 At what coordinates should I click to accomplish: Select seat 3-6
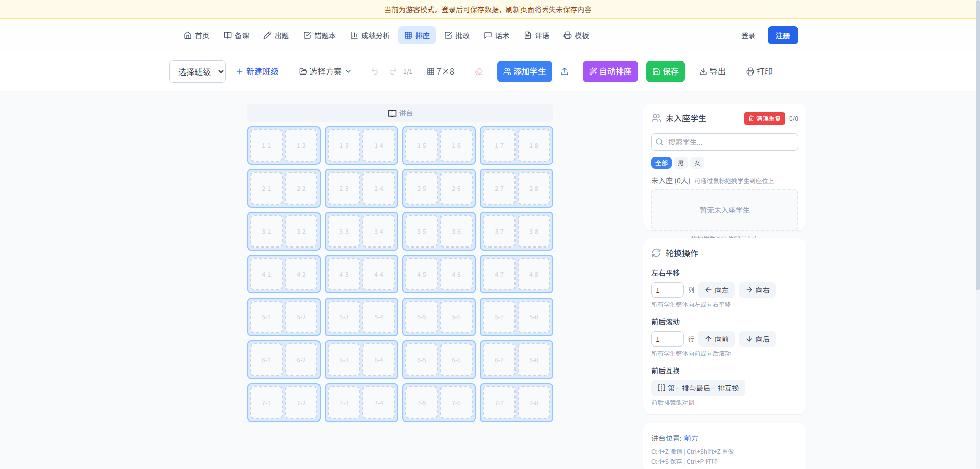(x=456, y=231)
